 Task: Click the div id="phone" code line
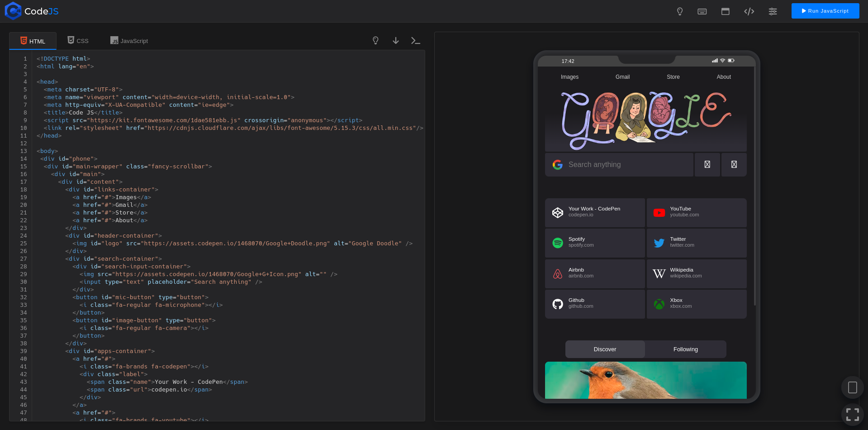coord(69,159)
